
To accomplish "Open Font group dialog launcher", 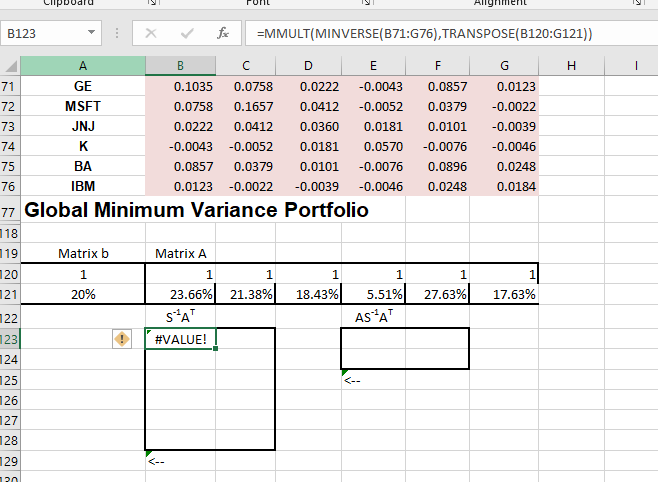I will tap(366, 3).
